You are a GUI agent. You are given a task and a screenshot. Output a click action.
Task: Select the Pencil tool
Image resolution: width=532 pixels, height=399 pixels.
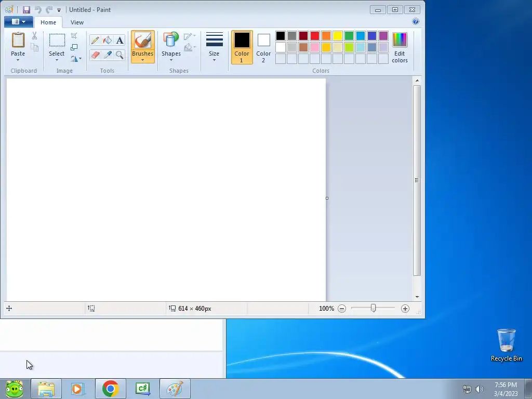point(95,41)
